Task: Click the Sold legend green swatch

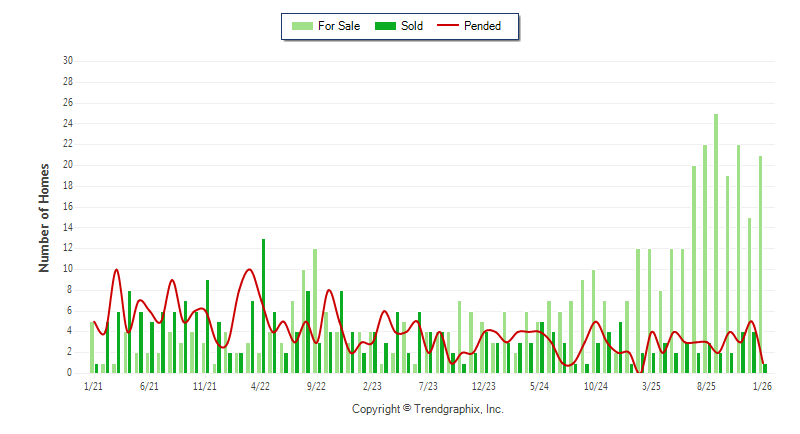Action: pos(384,26)
